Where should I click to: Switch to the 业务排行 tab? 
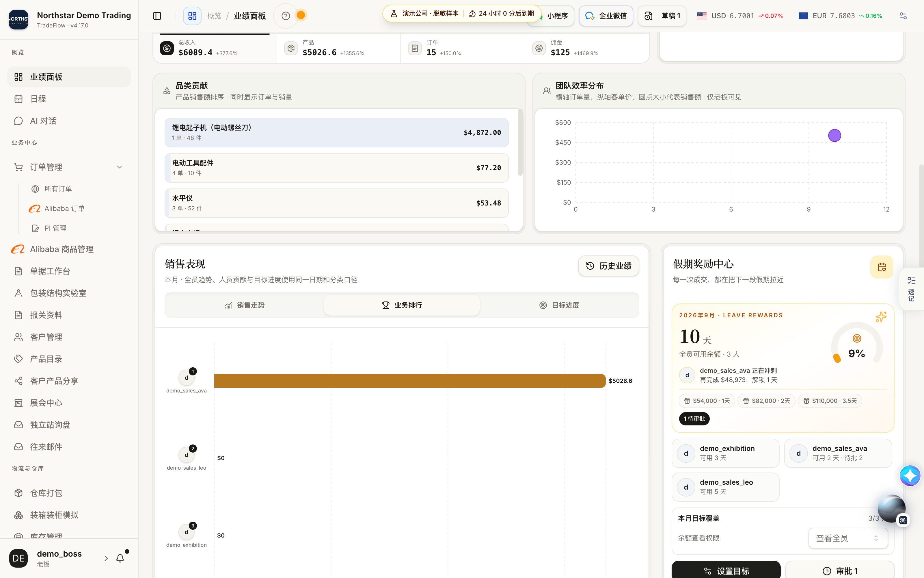pos(402,305)
